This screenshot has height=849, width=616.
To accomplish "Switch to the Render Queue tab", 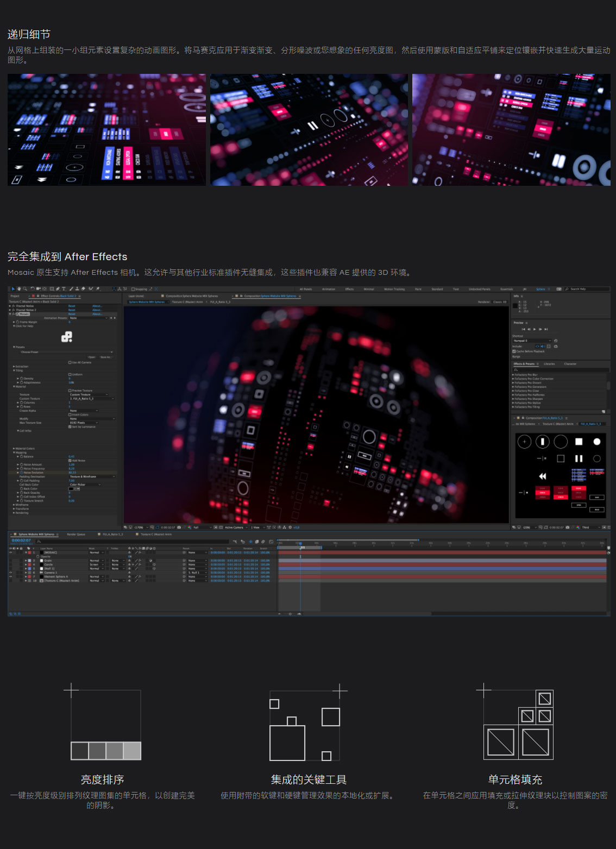I will pos(76,534).
